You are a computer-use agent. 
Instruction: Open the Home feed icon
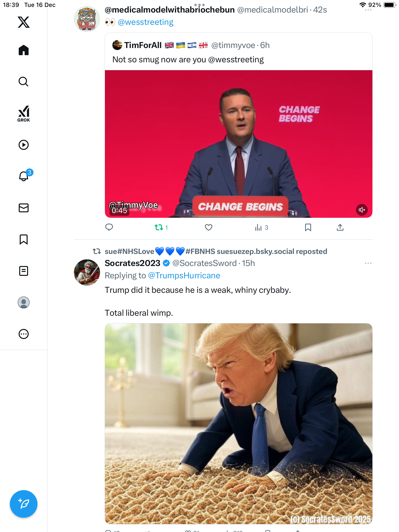tap(24, 50)
